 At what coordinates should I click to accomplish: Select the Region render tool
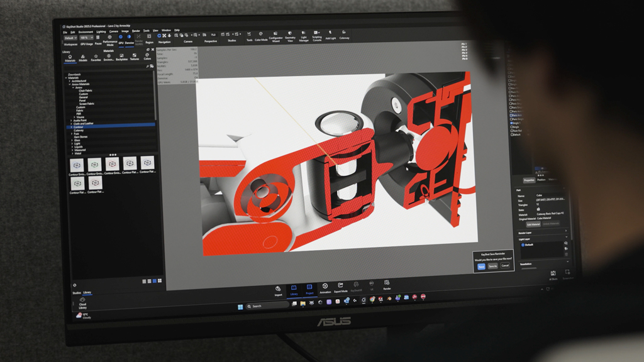click(x=149, y=40)
